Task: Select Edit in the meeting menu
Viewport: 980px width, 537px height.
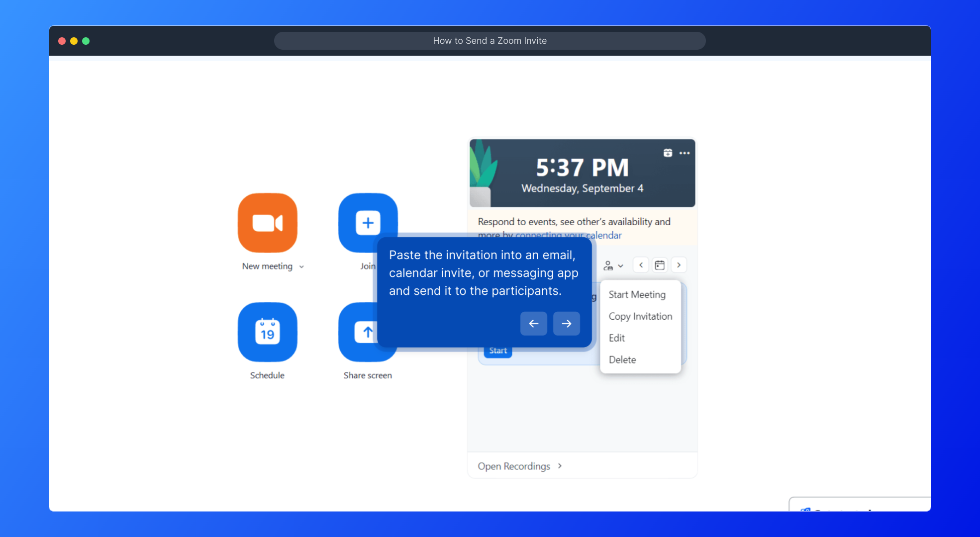Action: point(617,338)
